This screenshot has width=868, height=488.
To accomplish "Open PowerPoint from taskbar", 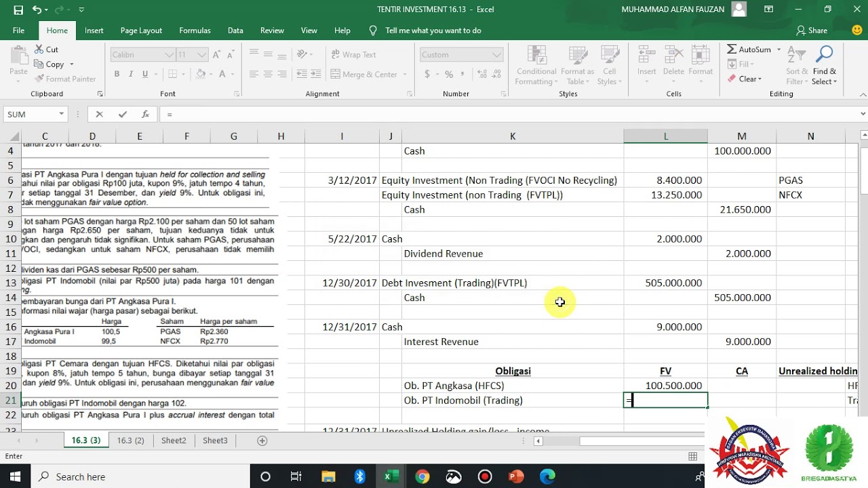I will (x=516, y=476).
